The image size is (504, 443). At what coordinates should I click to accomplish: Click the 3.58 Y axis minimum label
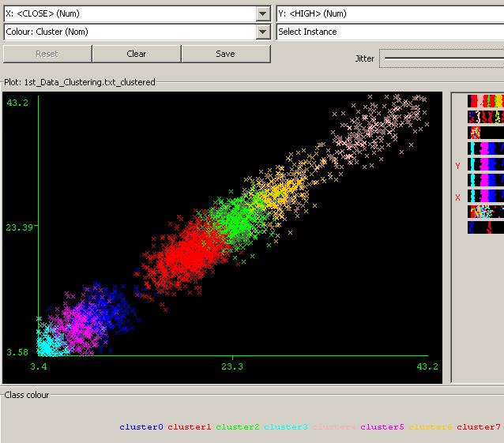pos(17,352)
